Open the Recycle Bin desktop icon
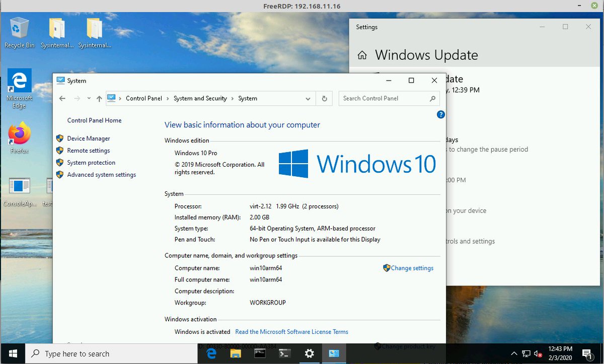 (20, 32)
